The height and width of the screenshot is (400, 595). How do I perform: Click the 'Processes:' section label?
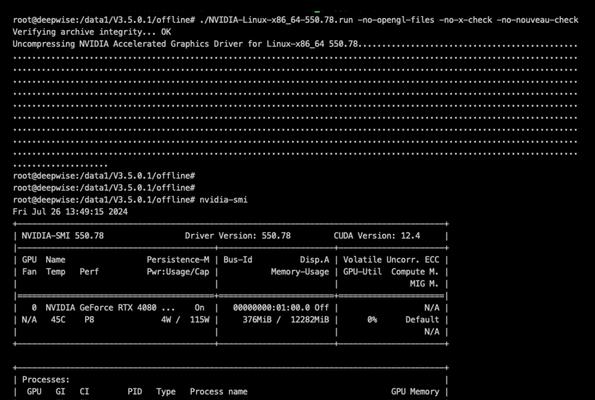click(46, 380)
